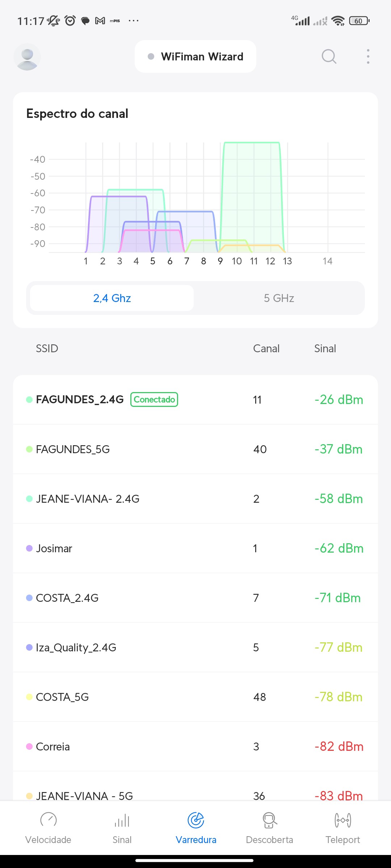
Task: Click the purple Josimar color dot
Action: [x=29, y=548]
